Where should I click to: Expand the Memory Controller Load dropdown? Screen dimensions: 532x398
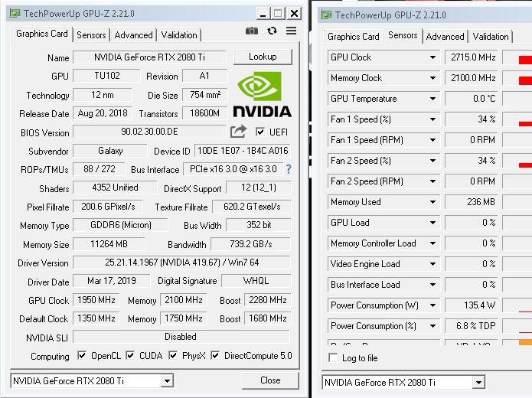click(x=432, y=243)
